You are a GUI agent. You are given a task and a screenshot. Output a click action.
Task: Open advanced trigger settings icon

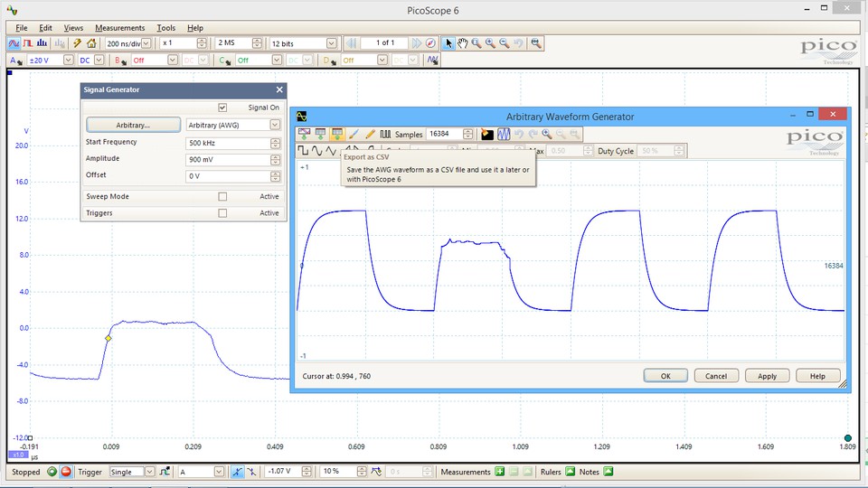tap(165, 472)
